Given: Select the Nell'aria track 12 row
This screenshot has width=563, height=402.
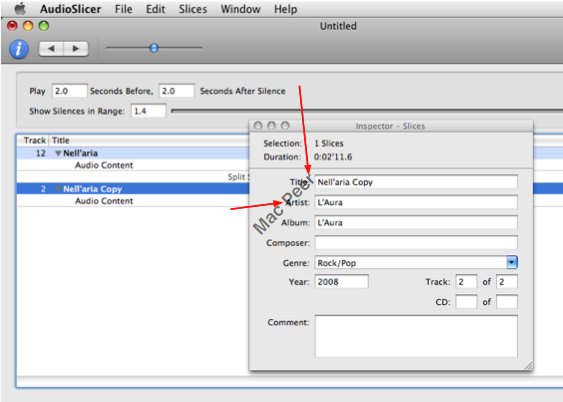Looking at the screenshot, I should coord(133,153).
